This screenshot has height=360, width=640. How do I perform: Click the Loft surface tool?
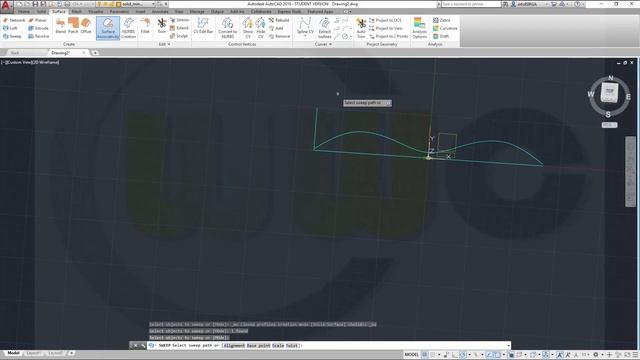pos(10,28)
